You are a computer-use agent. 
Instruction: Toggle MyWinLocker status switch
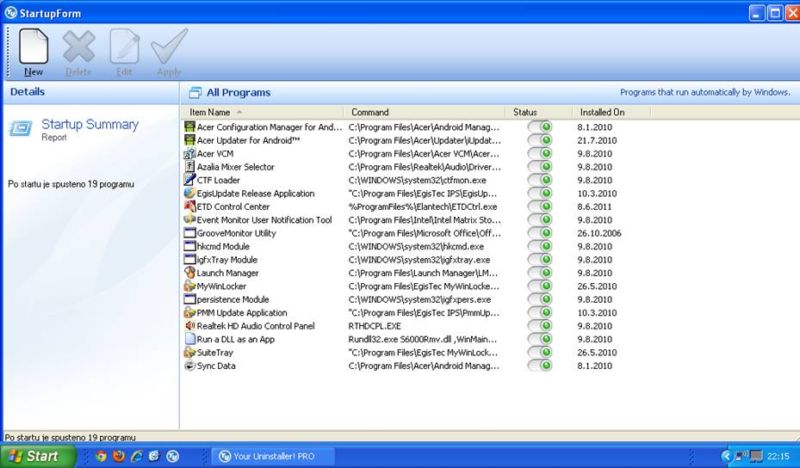tap(540, 286)
